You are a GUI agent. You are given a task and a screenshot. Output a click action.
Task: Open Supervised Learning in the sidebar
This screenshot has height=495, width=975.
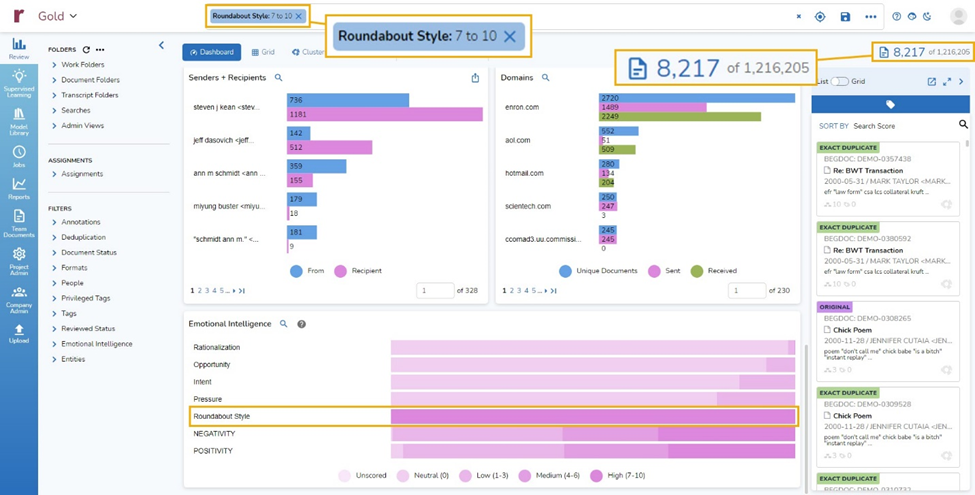pos(19,84)
